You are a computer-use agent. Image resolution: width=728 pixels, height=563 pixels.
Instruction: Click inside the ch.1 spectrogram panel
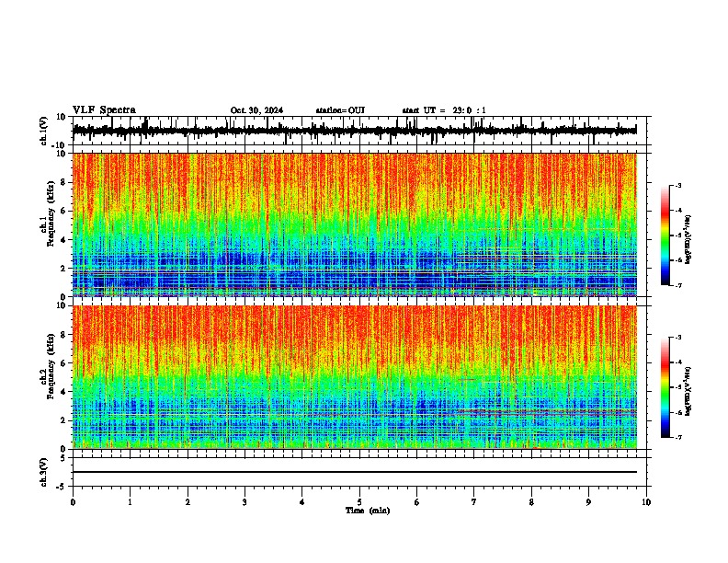click(x=355, y=224)
